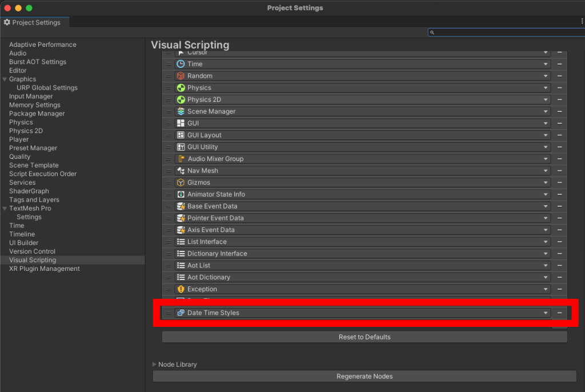This screenshot has height=392, width=585.
Task: Remove the Nav Mesh entry using minus
Action: (x=559, y=171)
